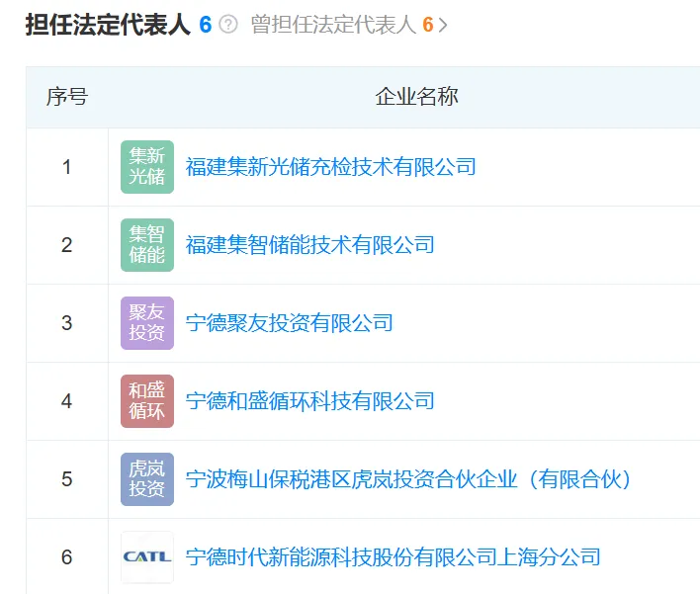Click the 序号 column header

(x=66, y=97)
